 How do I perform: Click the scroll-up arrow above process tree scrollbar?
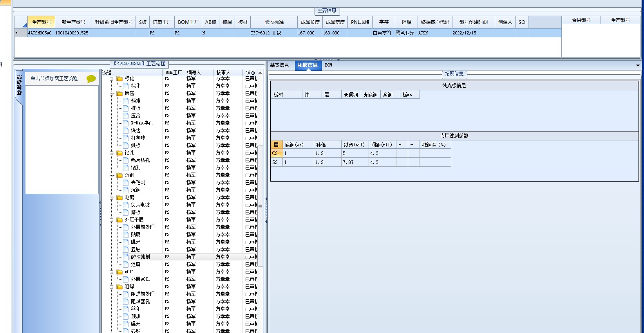pos(260,73)
